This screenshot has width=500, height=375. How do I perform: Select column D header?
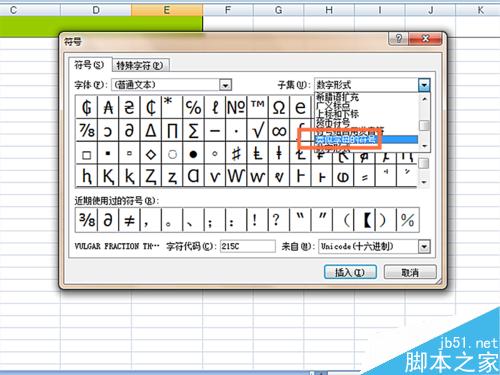click(x=96, y=10)
